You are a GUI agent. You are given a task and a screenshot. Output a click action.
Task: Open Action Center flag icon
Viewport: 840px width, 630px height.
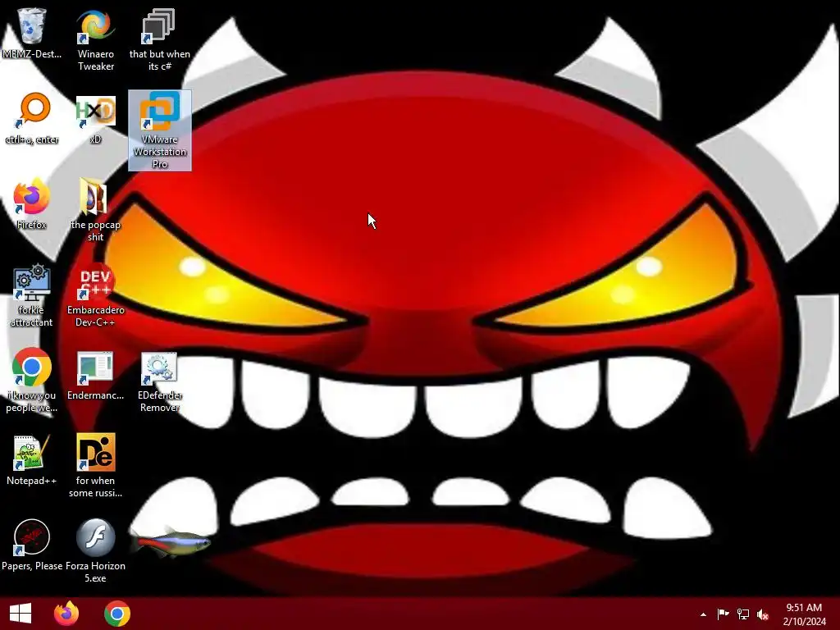click(724, 614)
